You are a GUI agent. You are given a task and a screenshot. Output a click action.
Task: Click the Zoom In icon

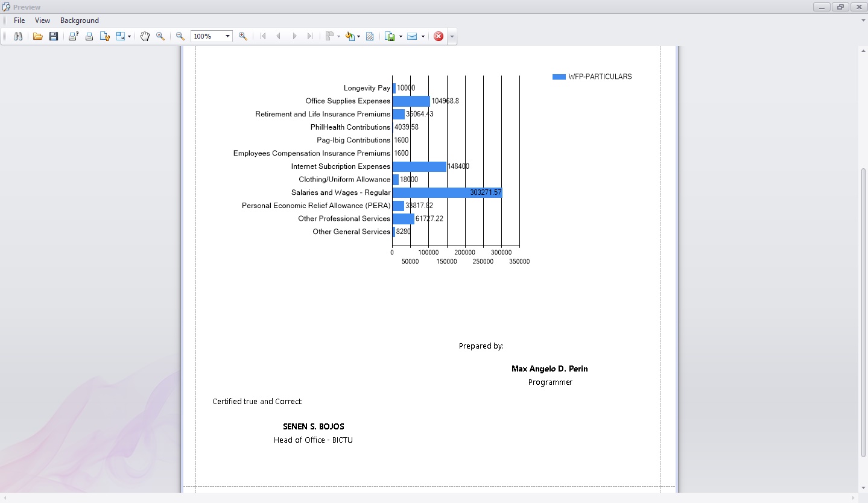click(242, 36)
